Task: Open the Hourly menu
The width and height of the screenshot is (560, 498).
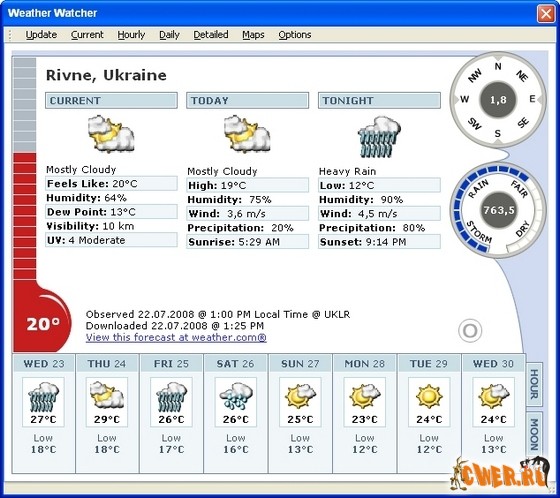Action: [x=131, y=35]
